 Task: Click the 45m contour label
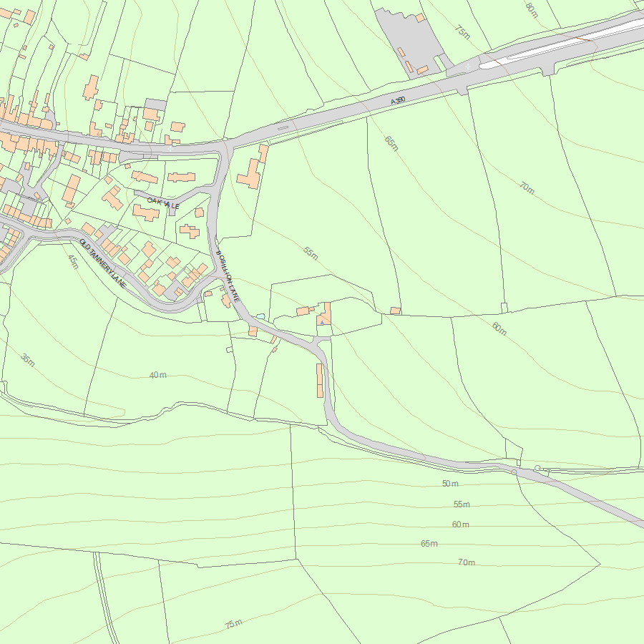tap(73, 262)
